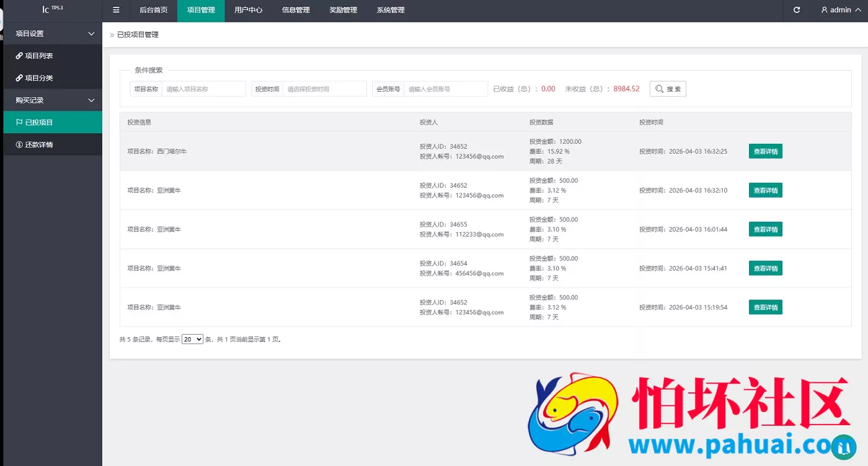
Task: Open 项目列表 in the sidebar
Action: 53,56
